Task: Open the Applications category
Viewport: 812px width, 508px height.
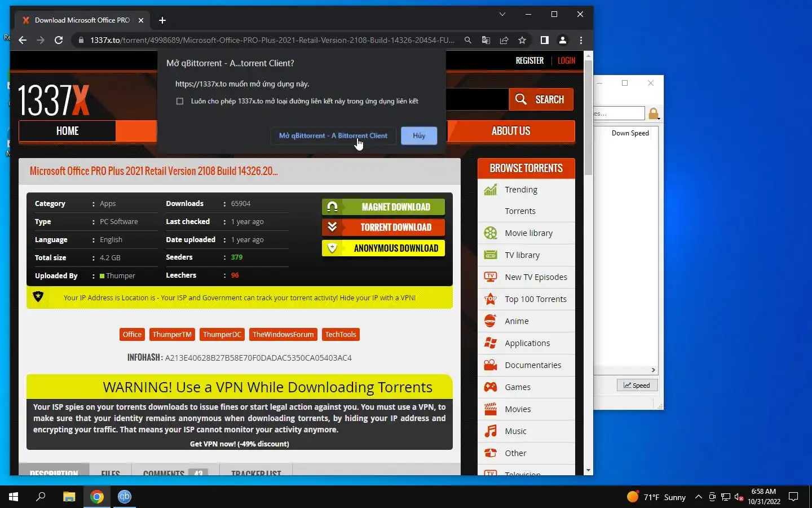Action: 526,343
